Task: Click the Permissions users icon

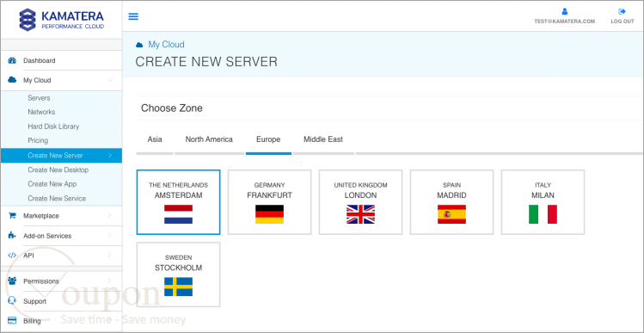Action: 12,281
